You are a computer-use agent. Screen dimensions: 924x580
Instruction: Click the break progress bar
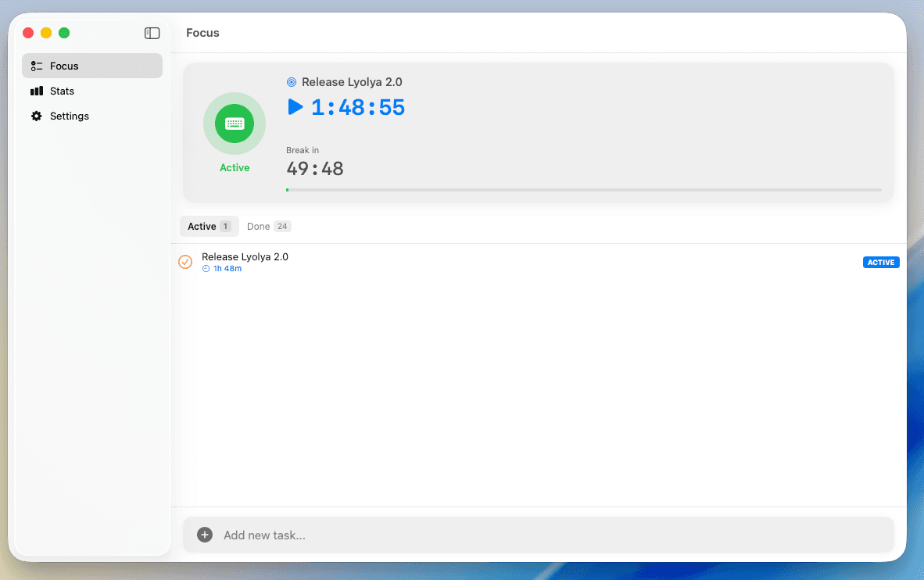click(583, 190)
